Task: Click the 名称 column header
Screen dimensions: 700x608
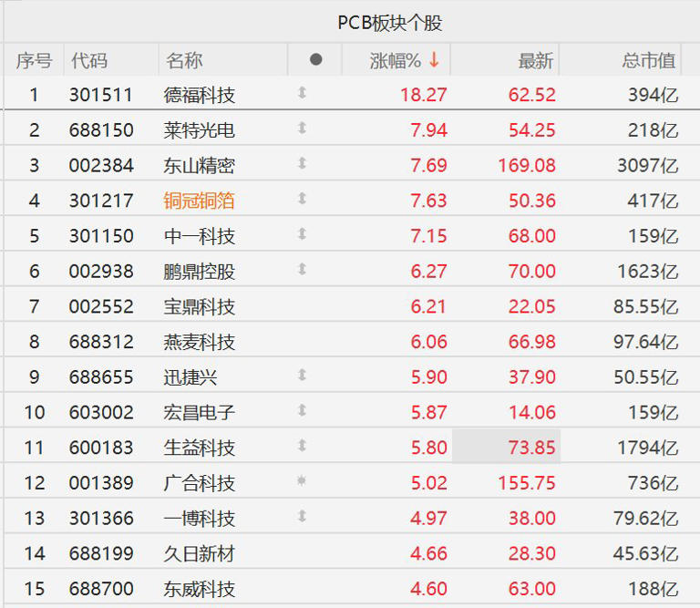Action: tap(184, 61)
